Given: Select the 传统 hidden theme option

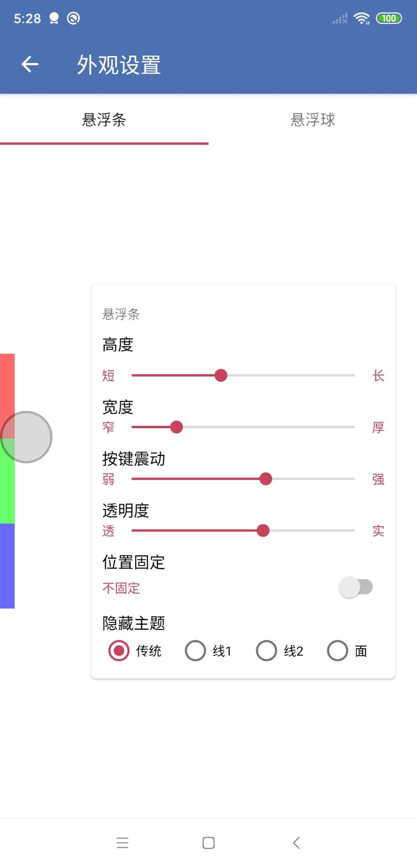Looking at the screenshot, I should coord(118,651).
